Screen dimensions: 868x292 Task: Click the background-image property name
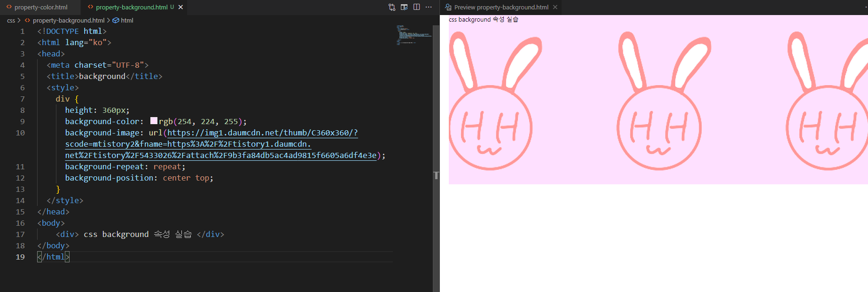click(x=102, y=133)
